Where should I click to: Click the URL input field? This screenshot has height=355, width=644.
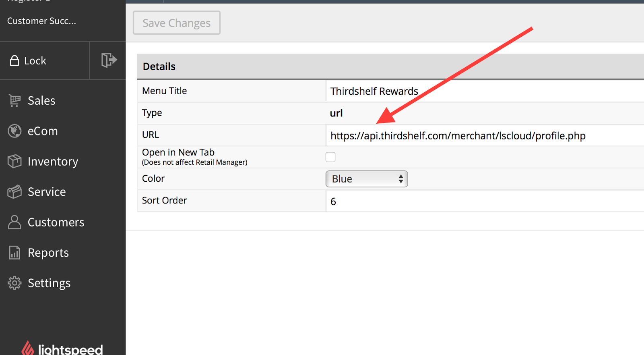click(485, 135)
